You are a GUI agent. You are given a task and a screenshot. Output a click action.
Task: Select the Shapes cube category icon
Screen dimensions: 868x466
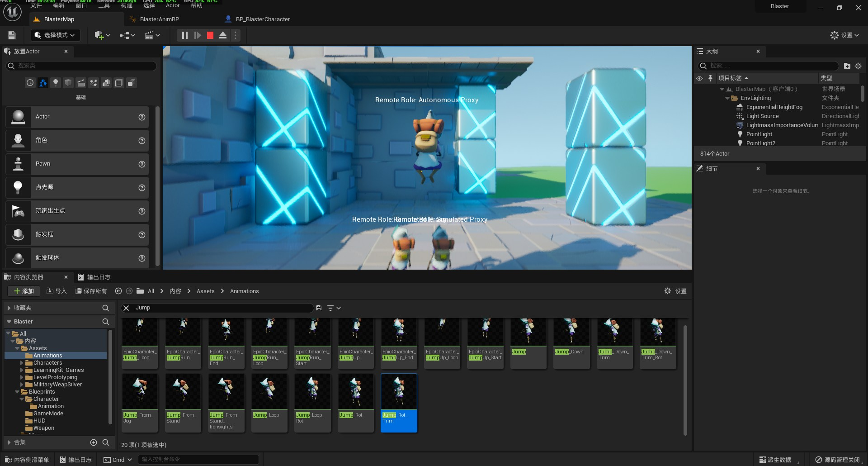click(68, 83)
